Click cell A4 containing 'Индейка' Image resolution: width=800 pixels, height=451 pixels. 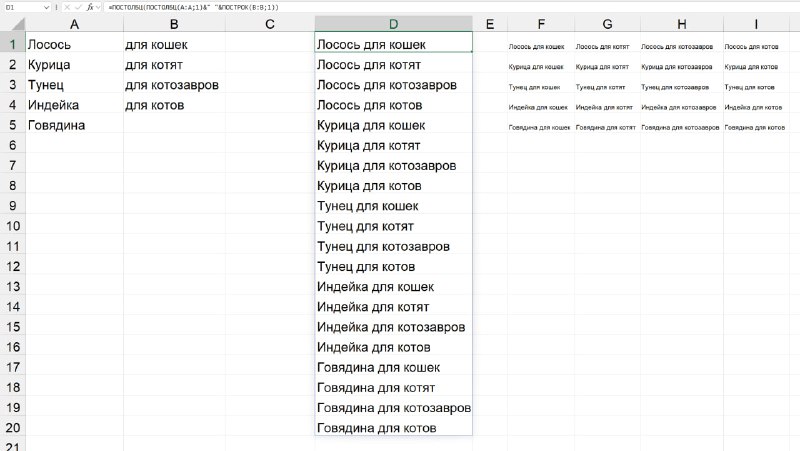74,105
